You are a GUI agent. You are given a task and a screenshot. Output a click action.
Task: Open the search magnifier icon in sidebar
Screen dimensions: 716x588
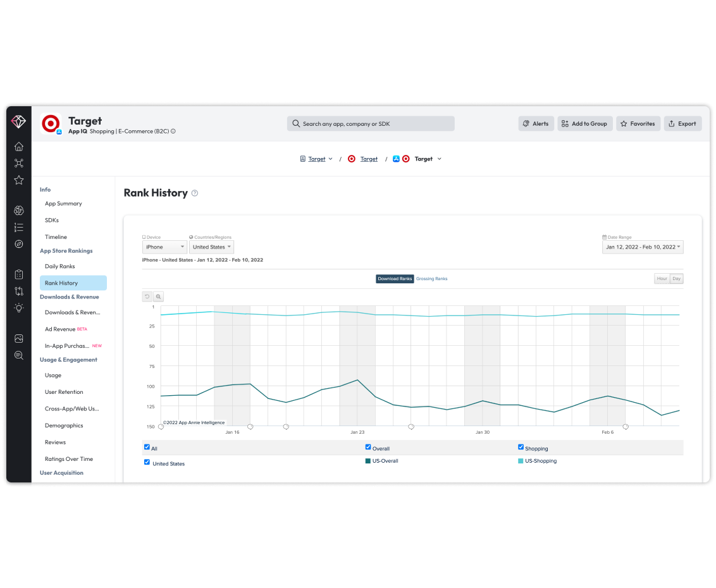19,355
